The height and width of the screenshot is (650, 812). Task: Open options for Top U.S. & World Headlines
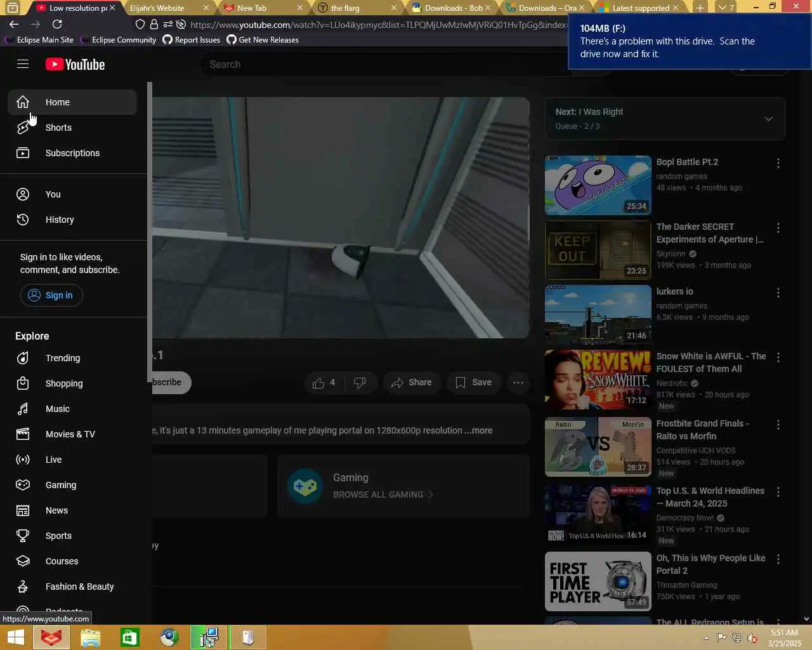pos(778,492)
